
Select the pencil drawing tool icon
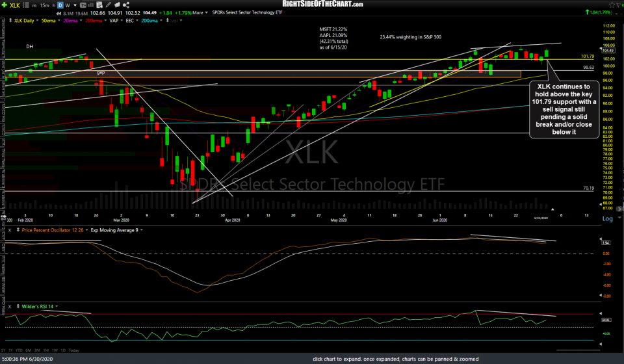click(109, 5)
